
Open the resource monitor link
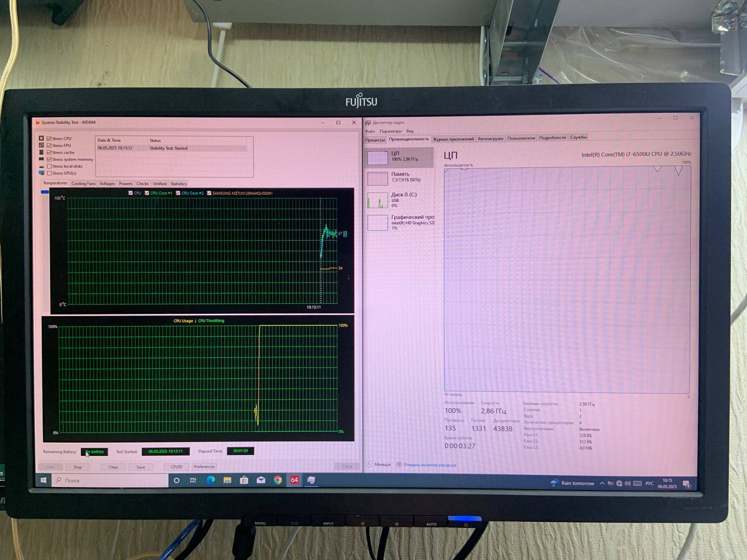(x=430, y=465)
